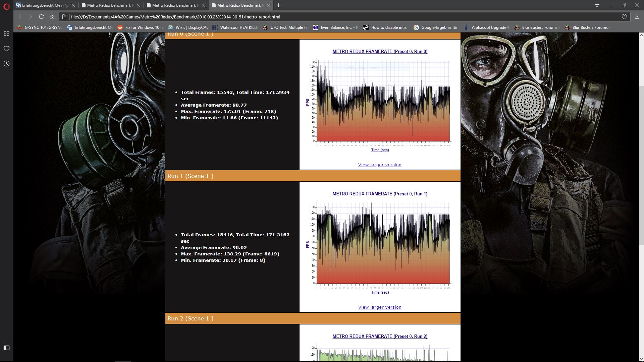
Task: Click the Opera menu logo icon
Action: pos(6,6)
